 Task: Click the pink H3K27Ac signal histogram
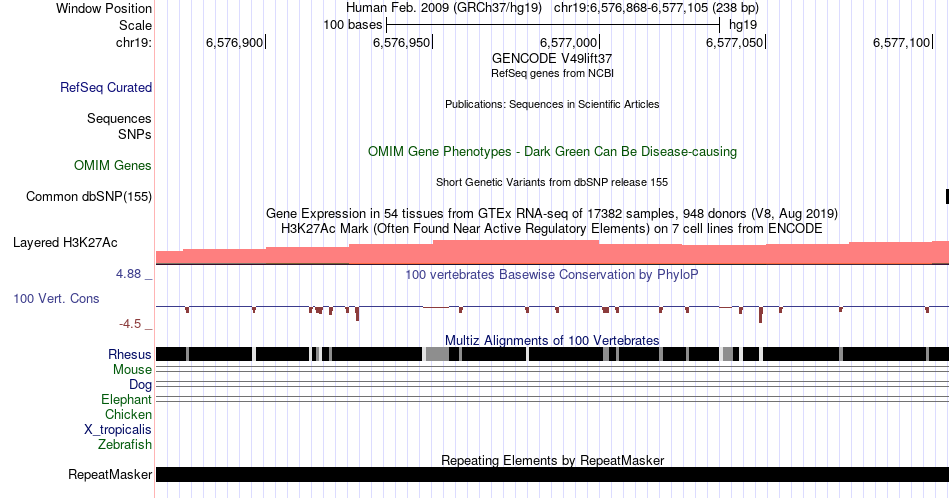552,253
